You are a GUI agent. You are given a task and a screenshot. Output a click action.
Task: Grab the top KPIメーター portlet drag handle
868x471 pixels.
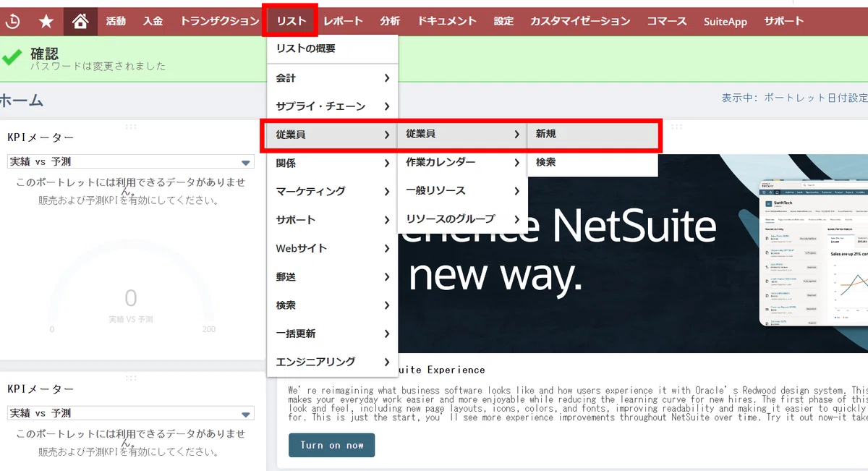pyautogui.click(x=131, y=127)
